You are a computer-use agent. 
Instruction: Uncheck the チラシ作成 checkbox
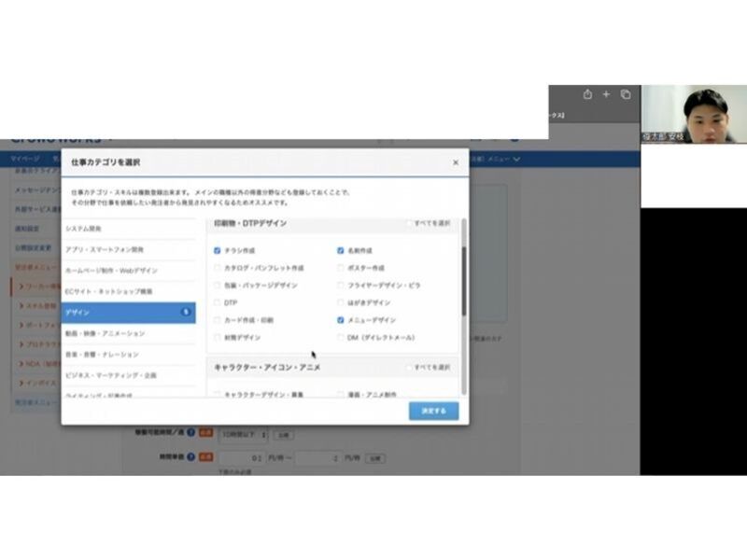pos(218,250)
